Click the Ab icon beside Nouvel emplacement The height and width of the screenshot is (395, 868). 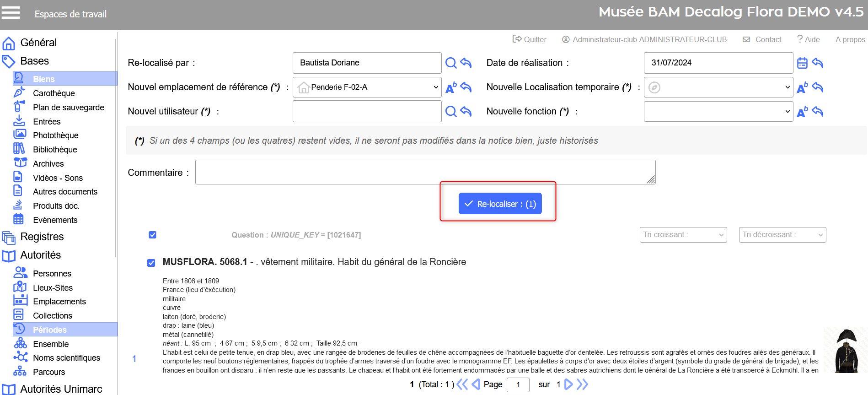click(450, 87)
